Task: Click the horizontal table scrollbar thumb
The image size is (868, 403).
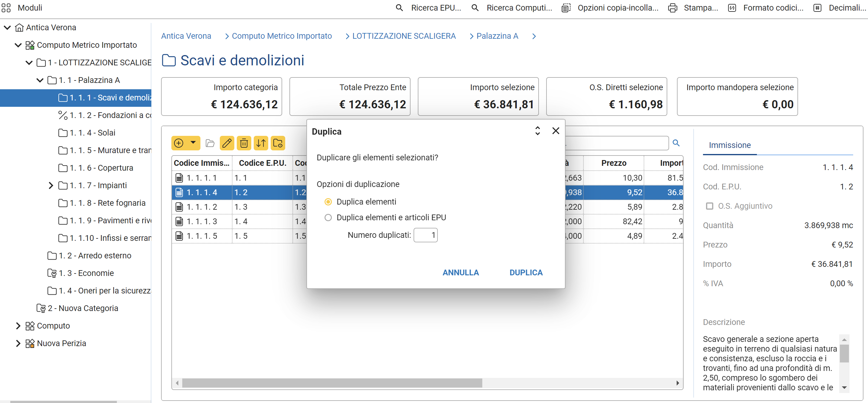Action: tap(332, 383)
